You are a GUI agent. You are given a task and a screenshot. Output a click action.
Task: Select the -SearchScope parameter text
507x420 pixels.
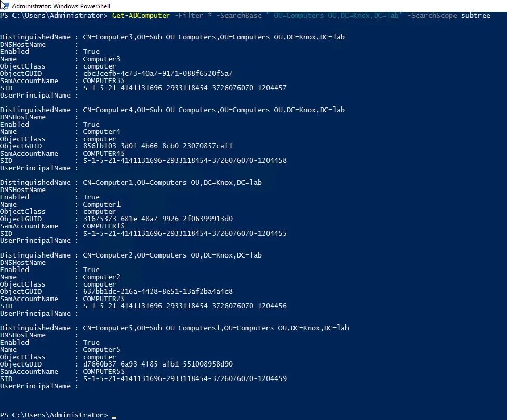click(432, 16)
